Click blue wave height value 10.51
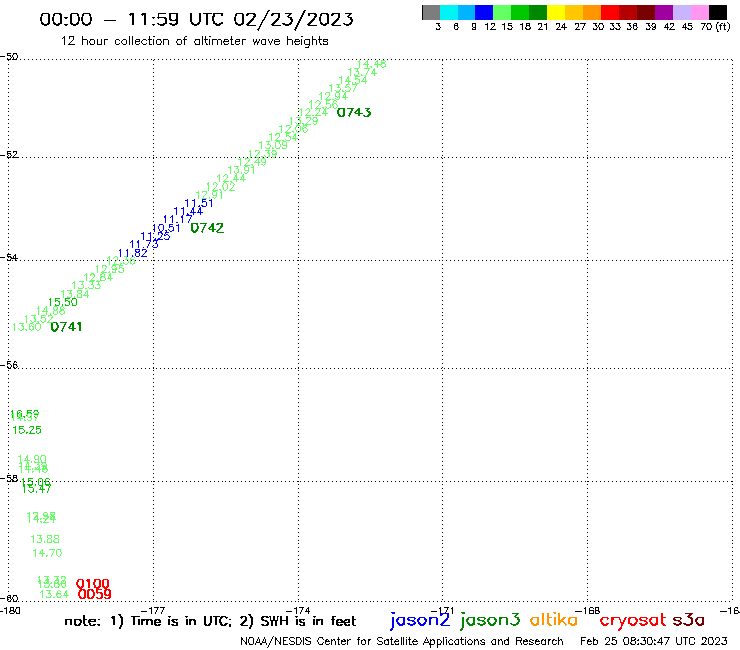This screenshot has height=650, width=740. pos(166,228)
